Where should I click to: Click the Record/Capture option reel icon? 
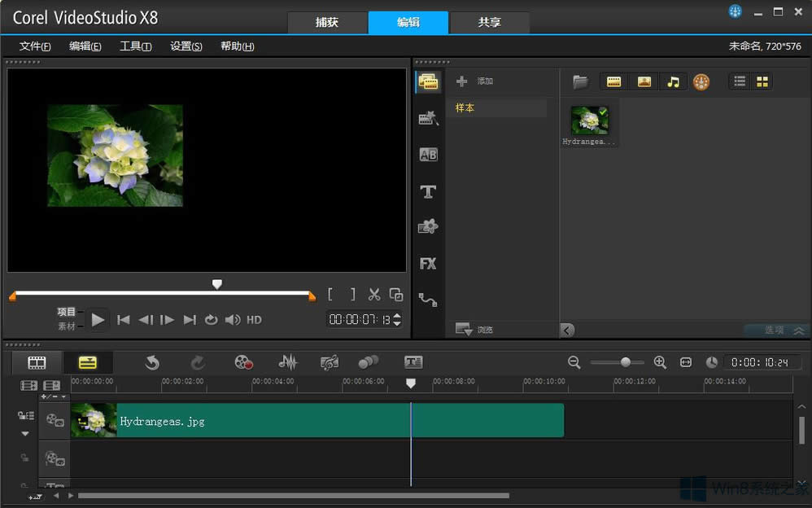pos(243,362)
